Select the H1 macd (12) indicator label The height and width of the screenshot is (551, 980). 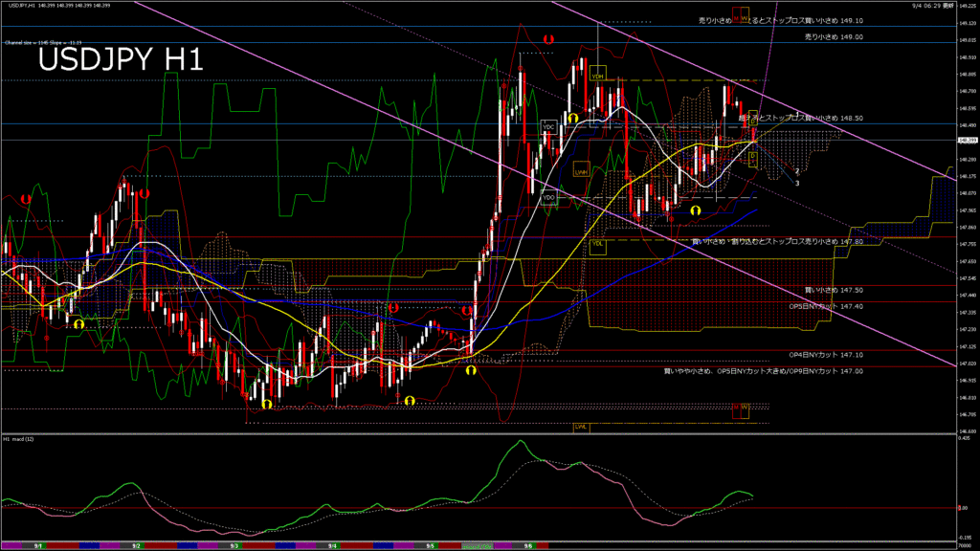tap(19, 439)
